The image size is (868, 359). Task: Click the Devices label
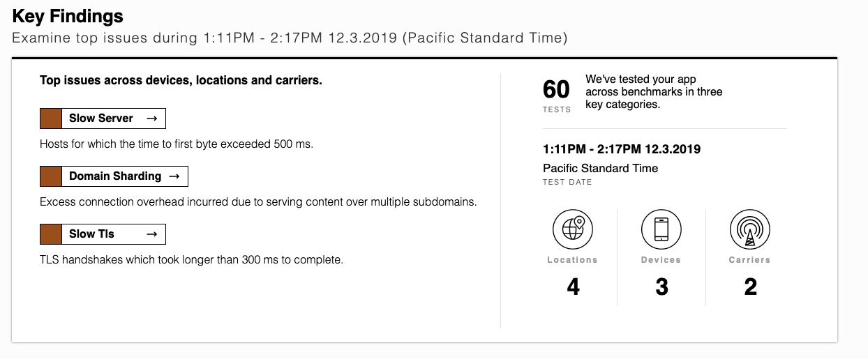point(661,260)
